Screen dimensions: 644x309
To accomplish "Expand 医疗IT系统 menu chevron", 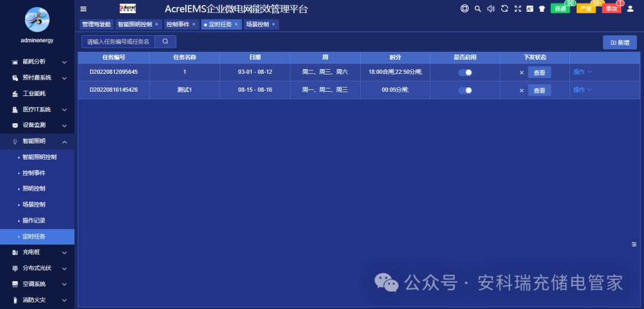I will click(x=64, y=110).
